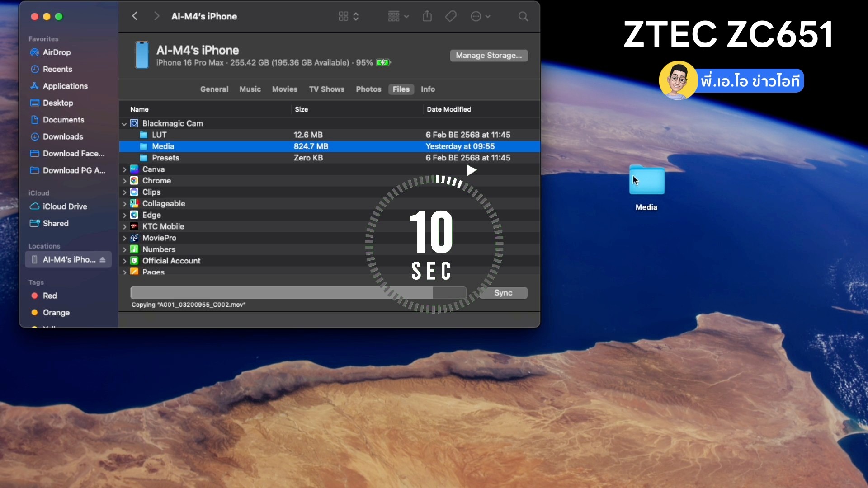Click the Clips app icon
868x488 pixels.
134,192
